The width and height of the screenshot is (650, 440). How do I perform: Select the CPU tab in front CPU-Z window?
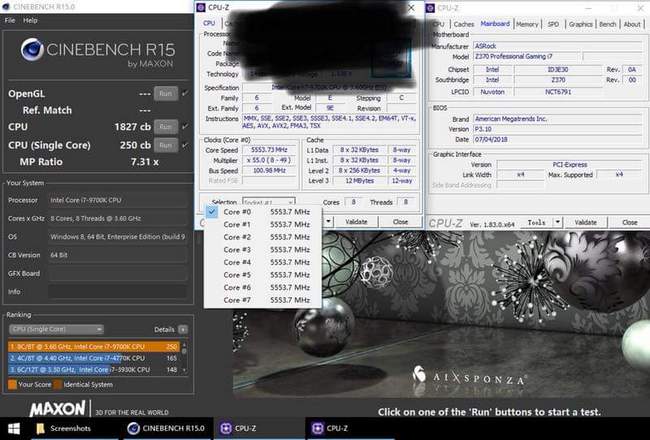[x=209, y=23]
